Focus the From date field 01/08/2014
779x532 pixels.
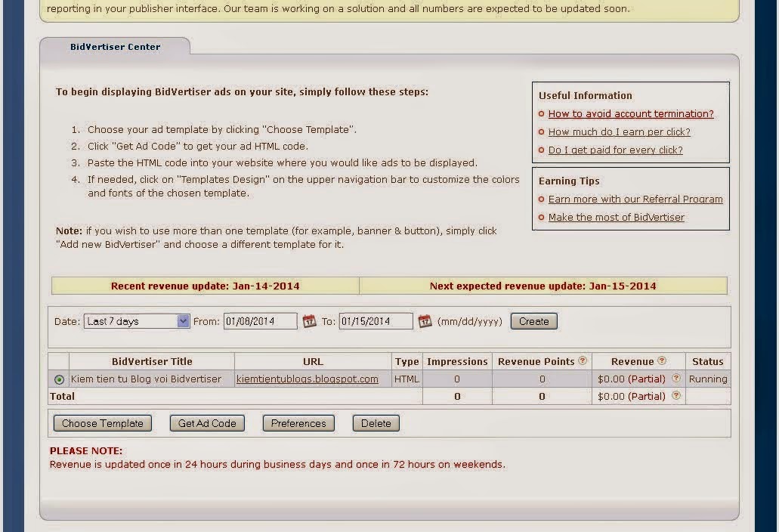point(261,321)
